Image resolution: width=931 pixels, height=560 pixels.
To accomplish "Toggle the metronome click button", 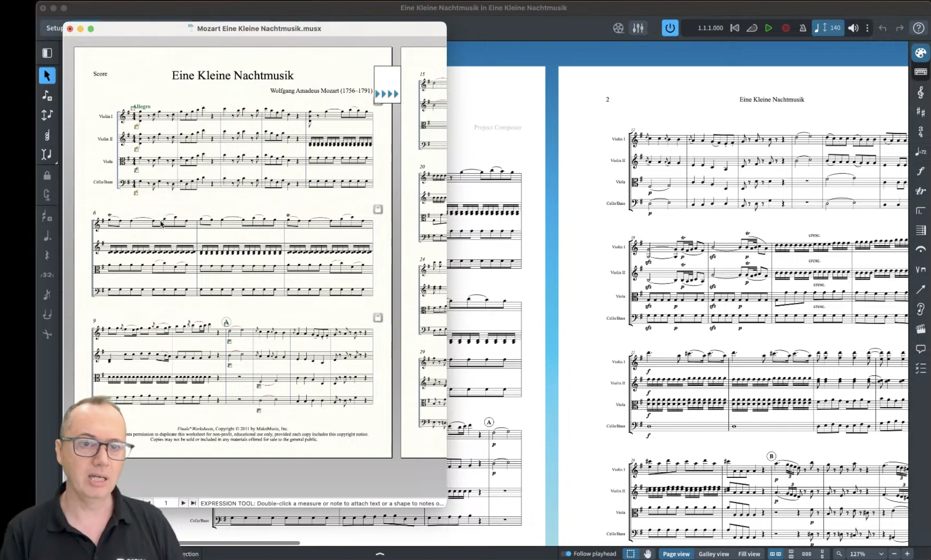I will [802, 28].
